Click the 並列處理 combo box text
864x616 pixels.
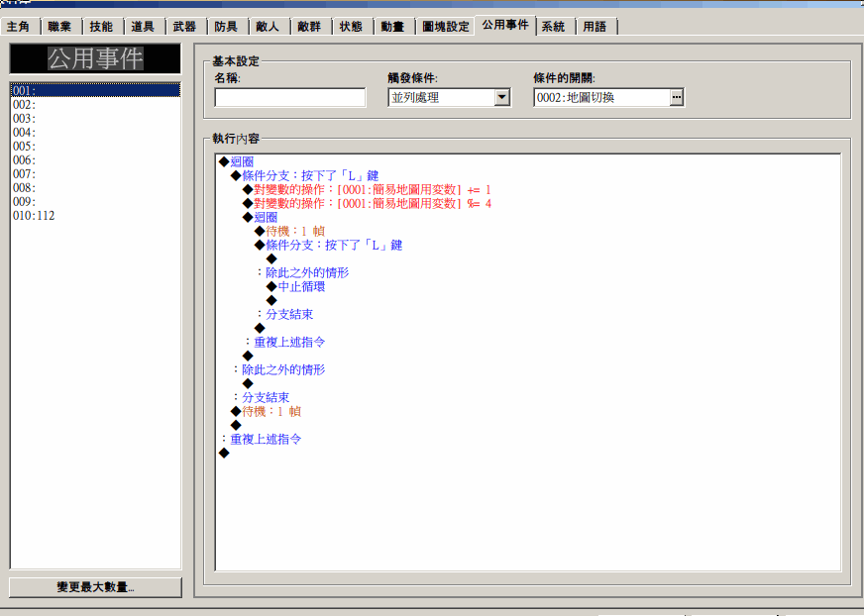coord(441,97)
